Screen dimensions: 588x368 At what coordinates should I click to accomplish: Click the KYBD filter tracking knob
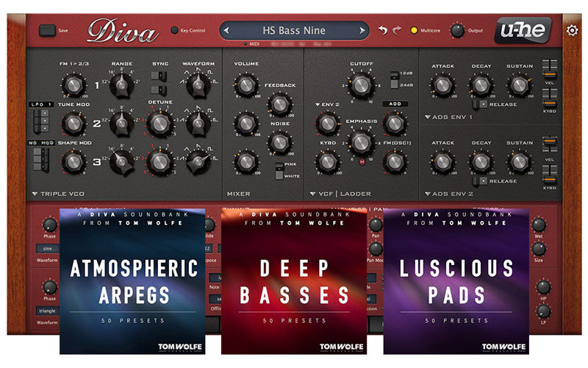327,162
